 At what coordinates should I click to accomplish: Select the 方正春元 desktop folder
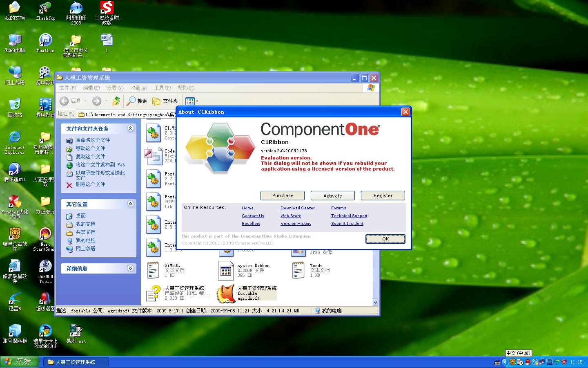click(45, 204)
